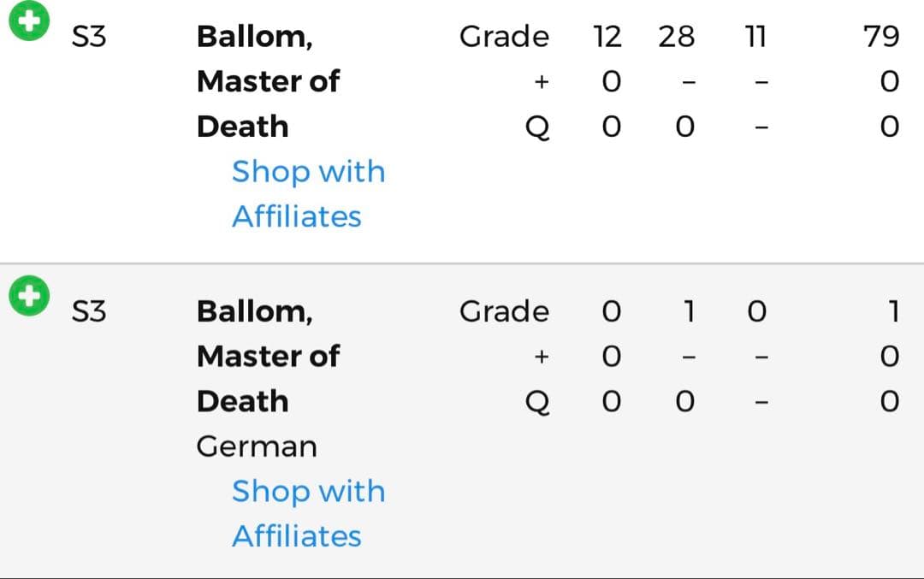Select the Grade count 11
924x579 pixels.
click(755, 37)
